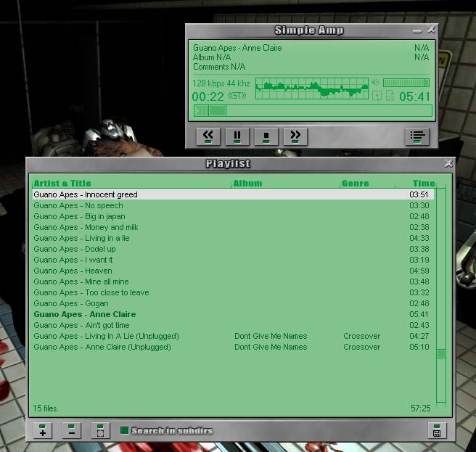
Task: Click the song seek progress bar
Action: point(312,110)
